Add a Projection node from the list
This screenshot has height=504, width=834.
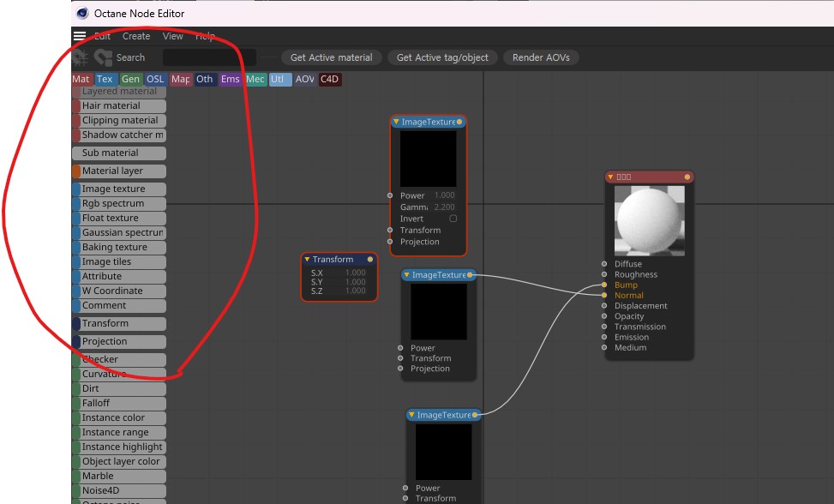click(119, 342)
